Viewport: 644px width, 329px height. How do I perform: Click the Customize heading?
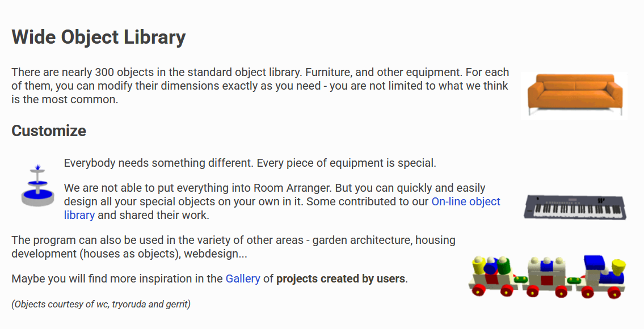49,130
